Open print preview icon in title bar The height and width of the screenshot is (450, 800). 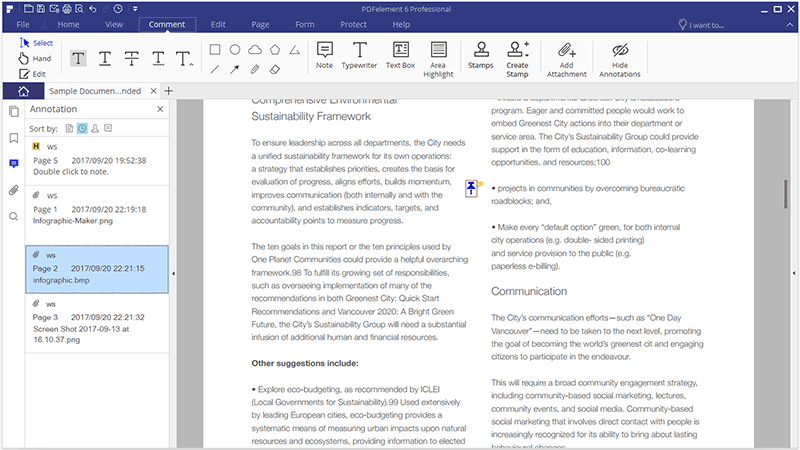click(79, 9)
